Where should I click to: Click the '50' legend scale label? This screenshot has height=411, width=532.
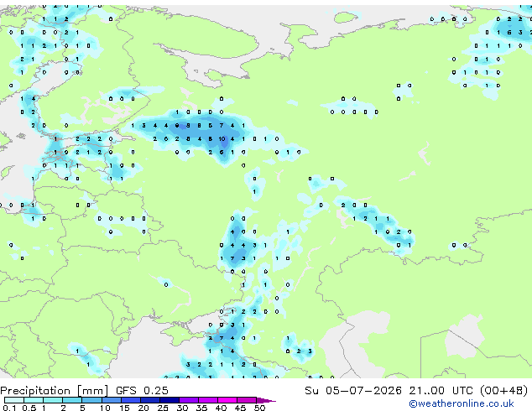pyautogui.click(x=259, y=408)
